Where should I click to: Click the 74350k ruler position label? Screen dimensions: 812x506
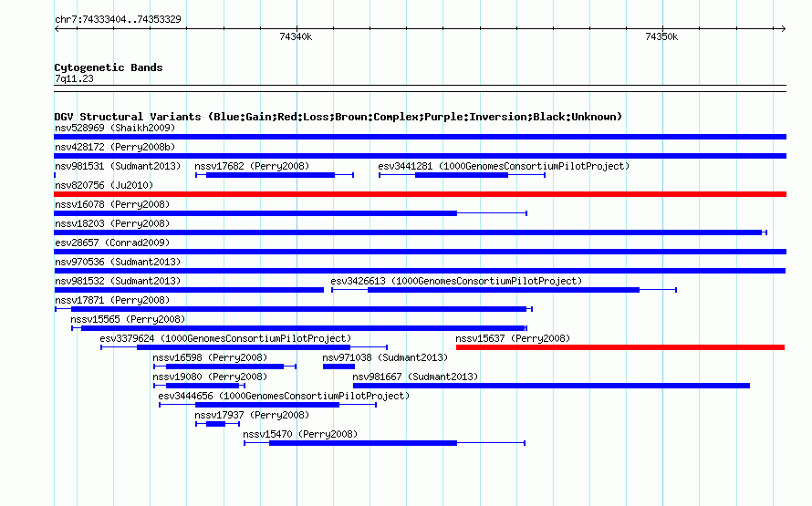tap(661, 36)
